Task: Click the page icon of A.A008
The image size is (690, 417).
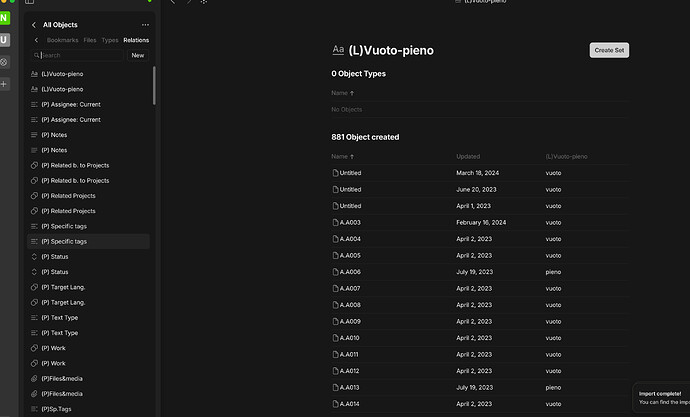Action: click(335, 305)
